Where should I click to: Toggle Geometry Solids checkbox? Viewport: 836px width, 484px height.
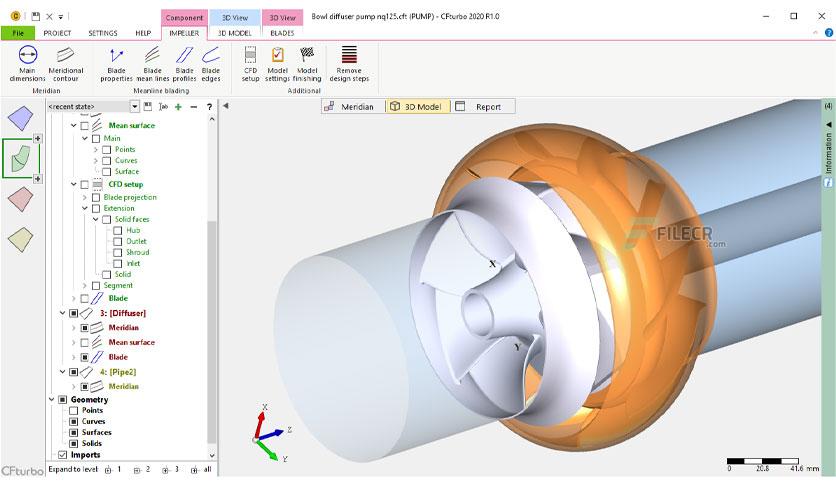(x=74, y=443)
